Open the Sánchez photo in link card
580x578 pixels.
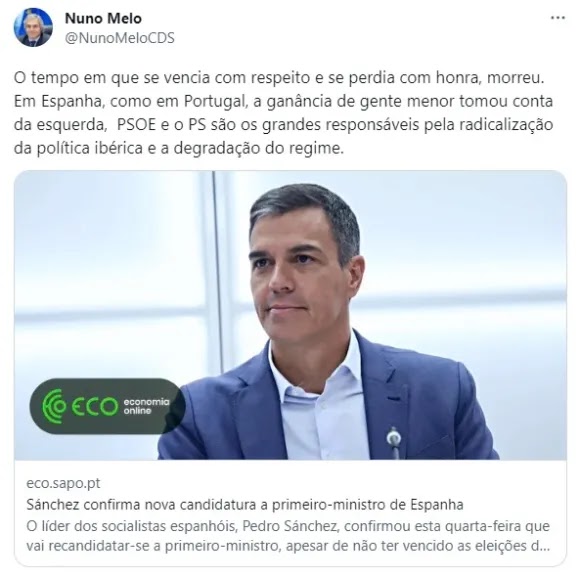tap(290, 315)
